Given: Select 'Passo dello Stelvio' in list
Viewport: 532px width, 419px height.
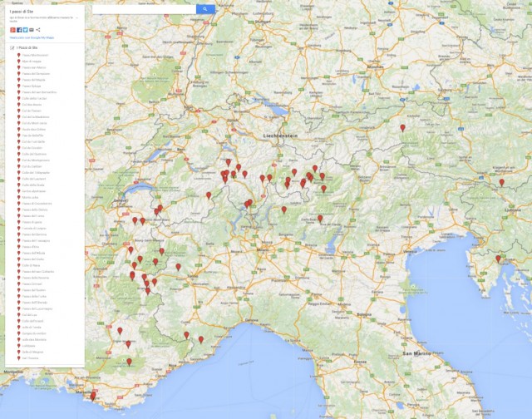Looking at the screenshot, I should (36, 209).
